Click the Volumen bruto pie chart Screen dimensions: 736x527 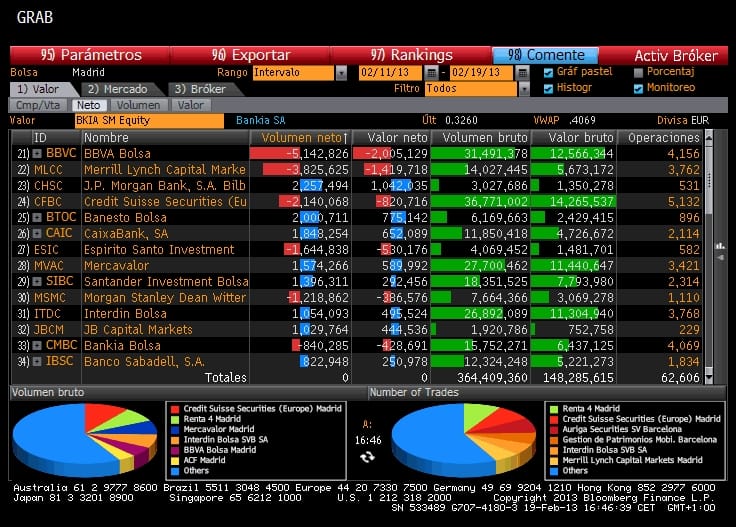[x=85, y=439]
